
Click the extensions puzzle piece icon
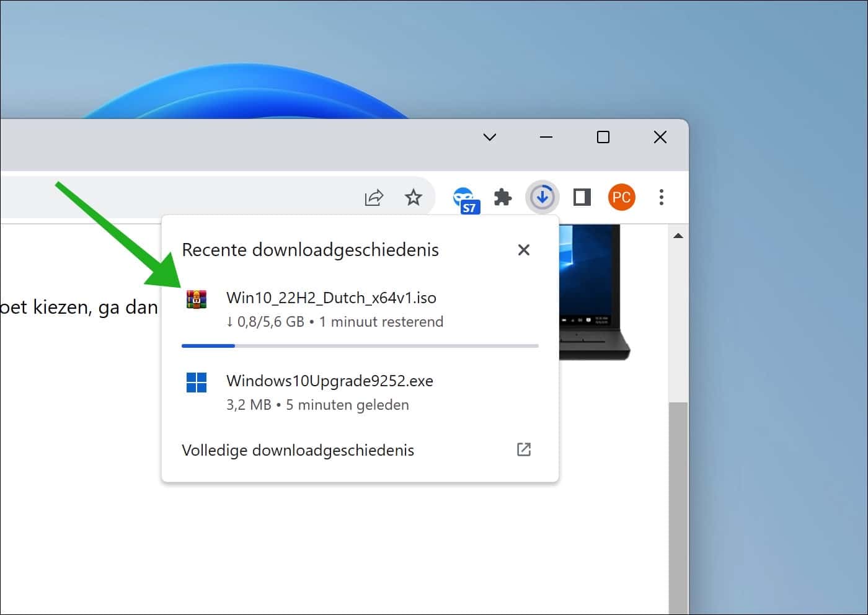[502, 197]
